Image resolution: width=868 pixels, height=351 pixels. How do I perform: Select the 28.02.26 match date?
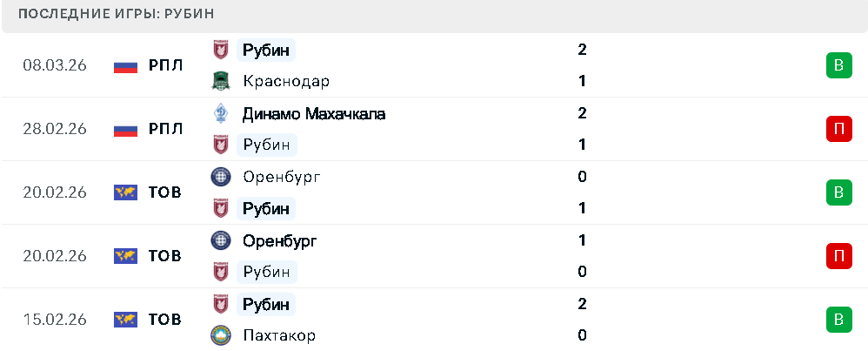click(55, 129)
